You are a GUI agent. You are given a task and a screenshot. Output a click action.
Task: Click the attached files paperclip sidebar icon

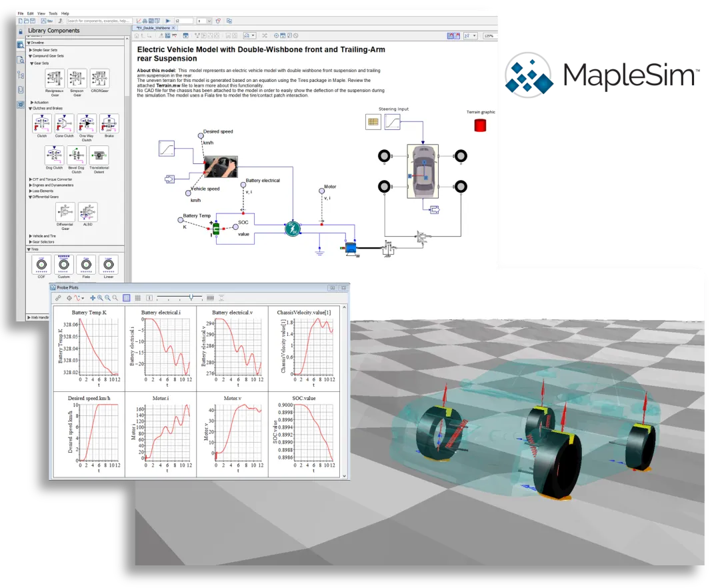[x=21, y=90]
